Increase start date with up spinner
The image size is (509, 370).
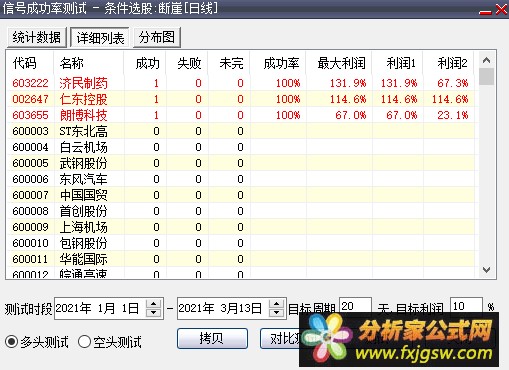tap(154, 304)
